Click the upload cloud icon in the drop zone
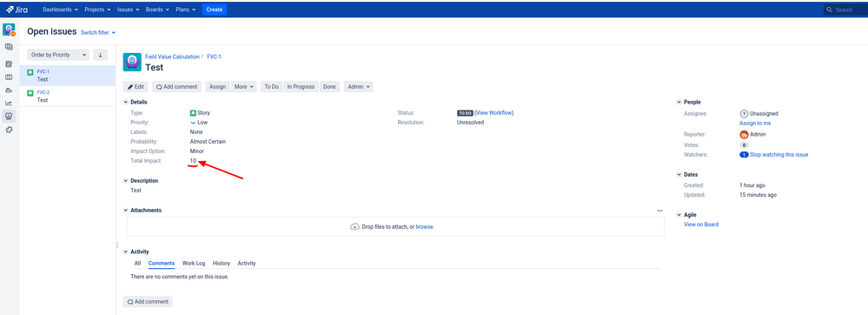 pos(354,227)
